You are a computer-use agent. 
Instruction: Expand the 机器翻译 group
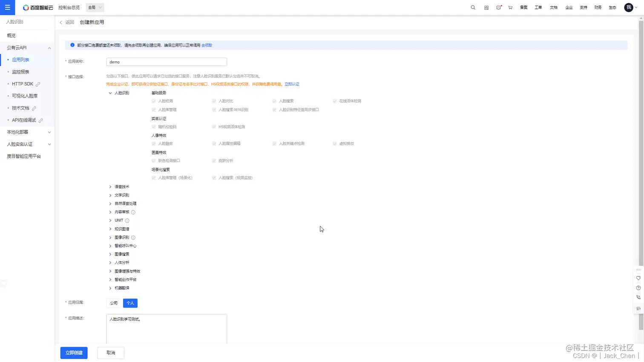pyautogui.click(x=110, y=288)
